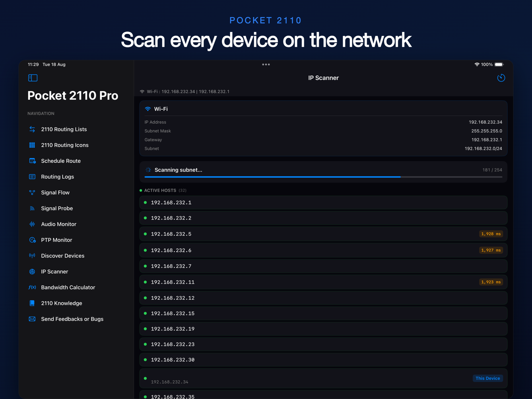Click the 2110 Knowledge book icon

click(32, 303)
